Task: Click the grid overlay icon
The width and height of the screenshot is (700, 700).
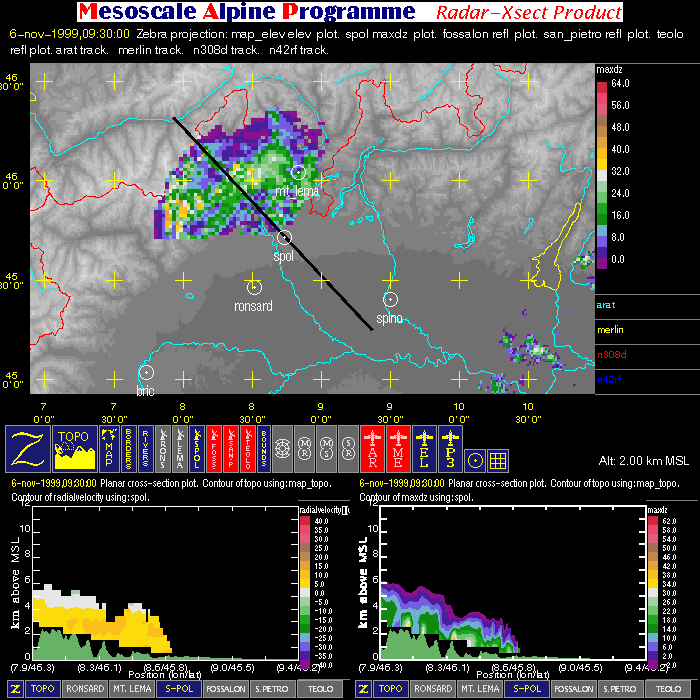Action: point(498,461)
